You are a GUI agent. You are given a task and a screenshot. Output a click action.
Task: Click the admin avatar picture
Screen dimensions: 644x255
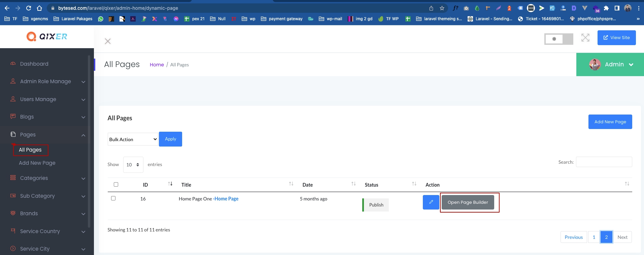pyautogui.click(x=595, y=64)
